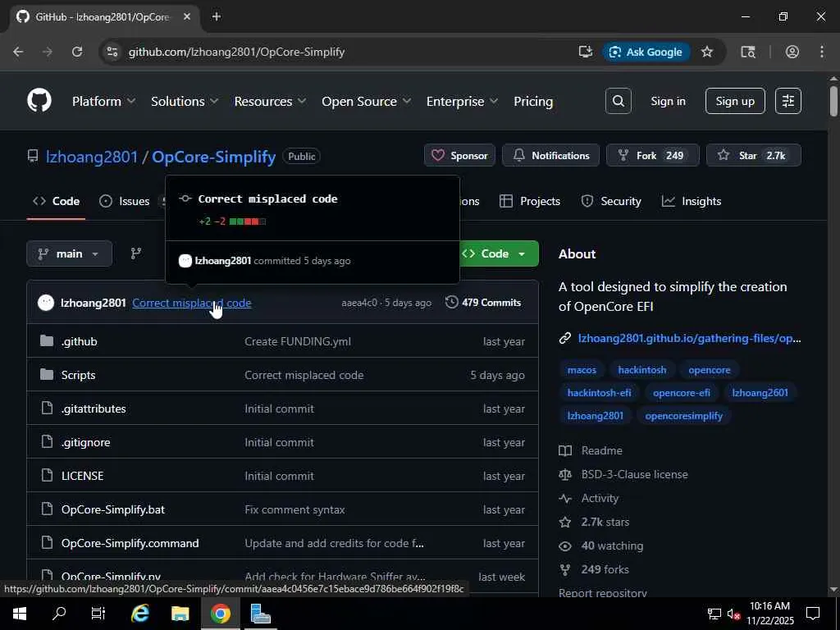Expand the Enterprise navigation dropdown

[x=462, y=101]
